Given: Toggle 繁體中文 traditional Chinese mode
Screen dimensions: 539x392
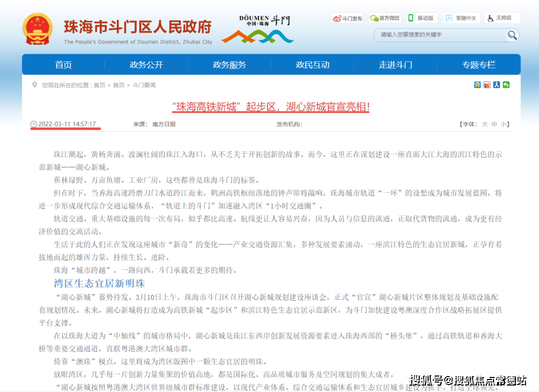Looking at the screenshot, I should tap(461, 17).
